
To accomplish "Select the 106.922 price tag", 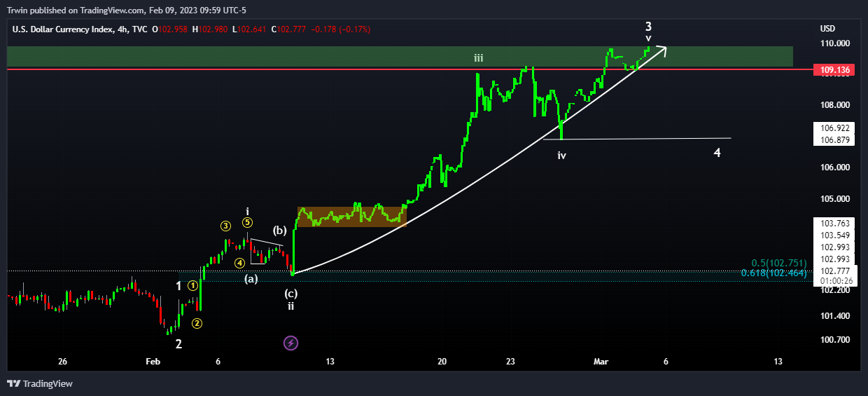I will click(x=834, y=128).
